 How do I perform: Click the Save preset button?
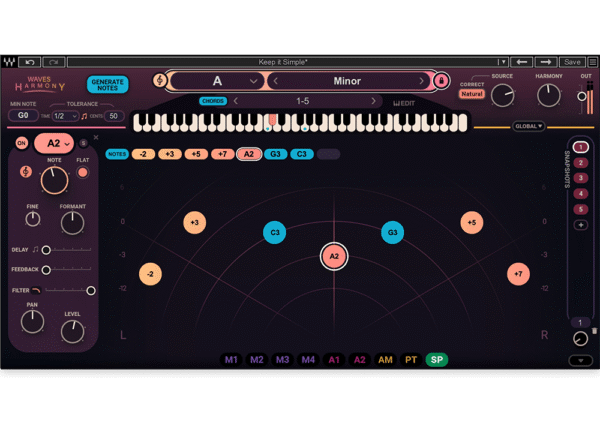click(x=572, y=62)
